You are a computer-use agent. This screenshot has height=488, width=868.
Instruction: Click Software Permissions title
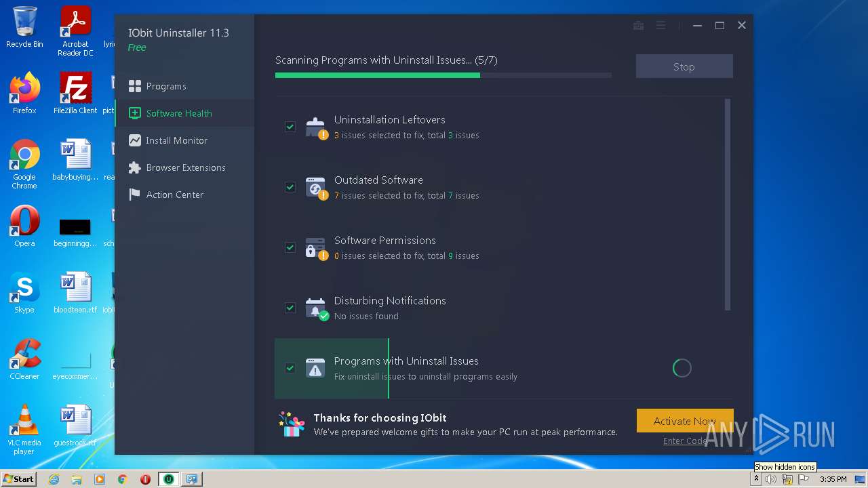pos(385,241)
